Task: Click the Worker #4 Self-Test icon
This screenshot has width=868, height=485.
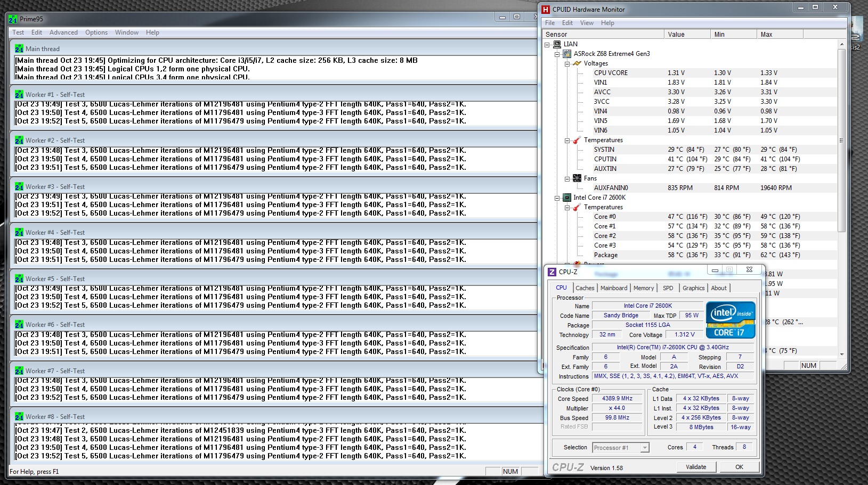Action: (x=19, y=233)
